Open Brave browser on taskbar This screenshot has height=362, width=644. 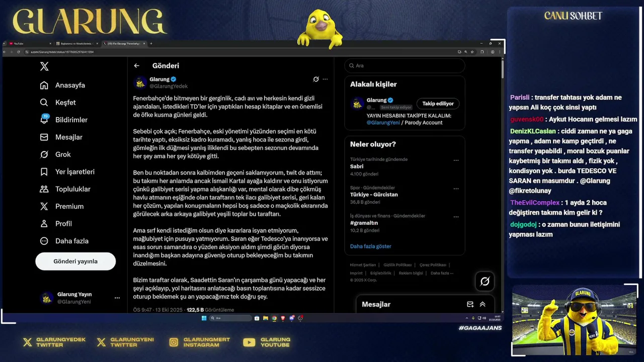tap(283, 318)
